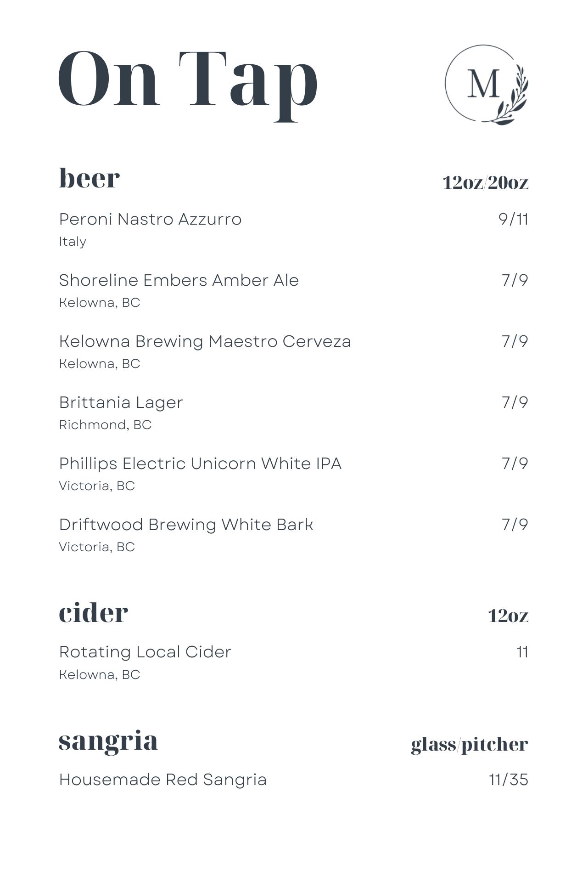
Task: Select the cider section heading
Action: click(93, 612)
